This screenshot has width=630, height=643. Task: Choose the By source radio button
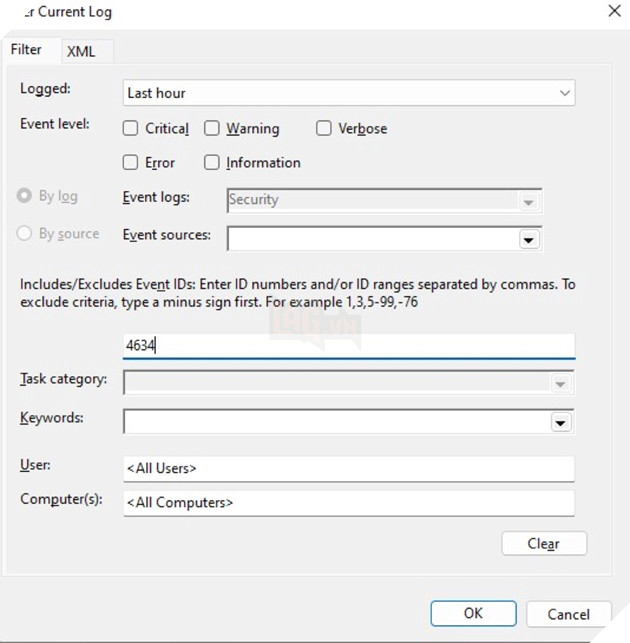25,234
